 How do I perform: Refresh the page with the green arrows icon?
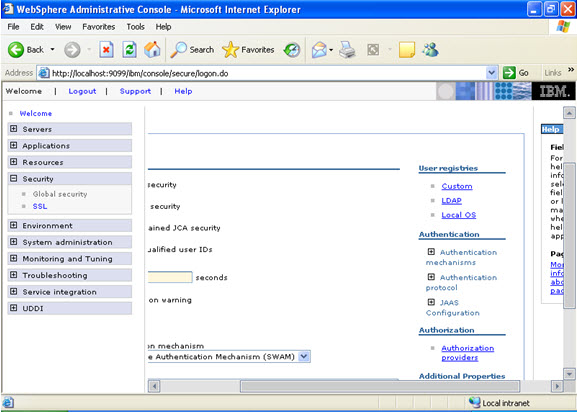(130, 50)
